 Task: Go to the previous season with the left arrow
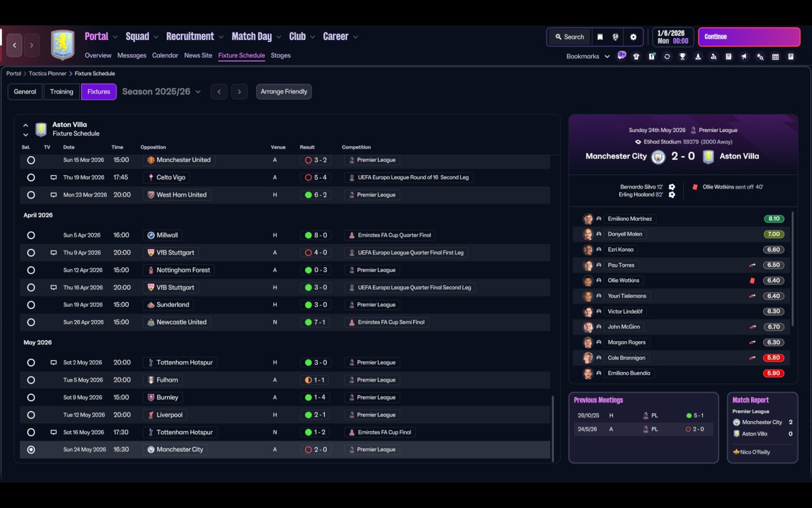219,91
